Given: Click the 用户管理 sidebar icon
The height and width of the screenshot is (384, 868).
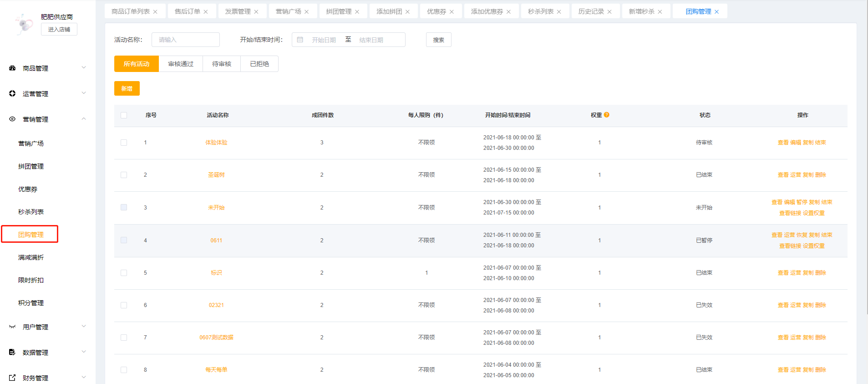Looking at the screenshot, I should 12,327.
